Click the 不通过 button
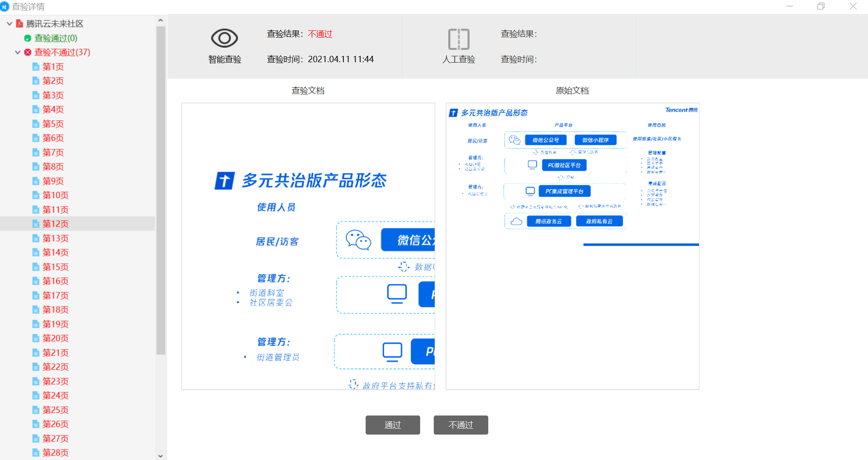868x460 pixels. point(461,425)
